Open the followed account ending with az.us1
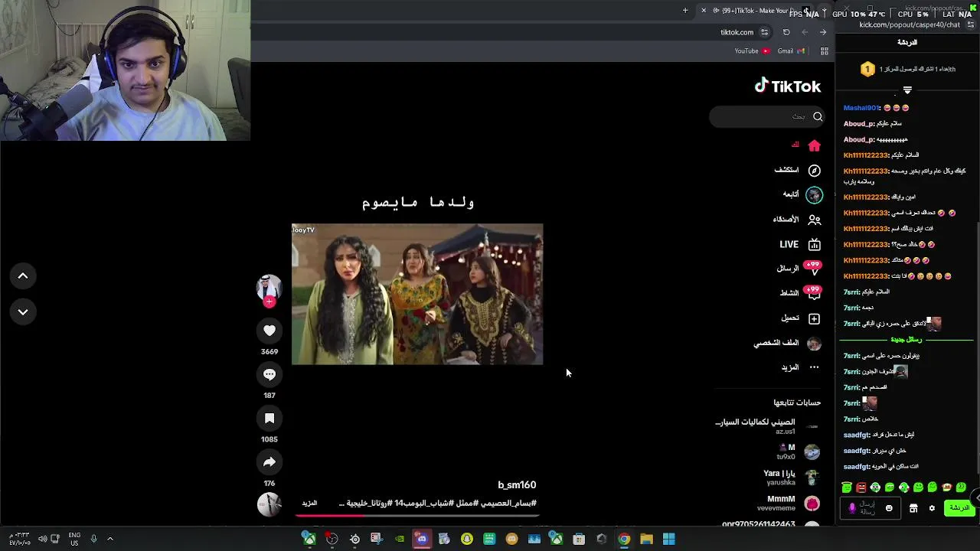 [768, 426]
